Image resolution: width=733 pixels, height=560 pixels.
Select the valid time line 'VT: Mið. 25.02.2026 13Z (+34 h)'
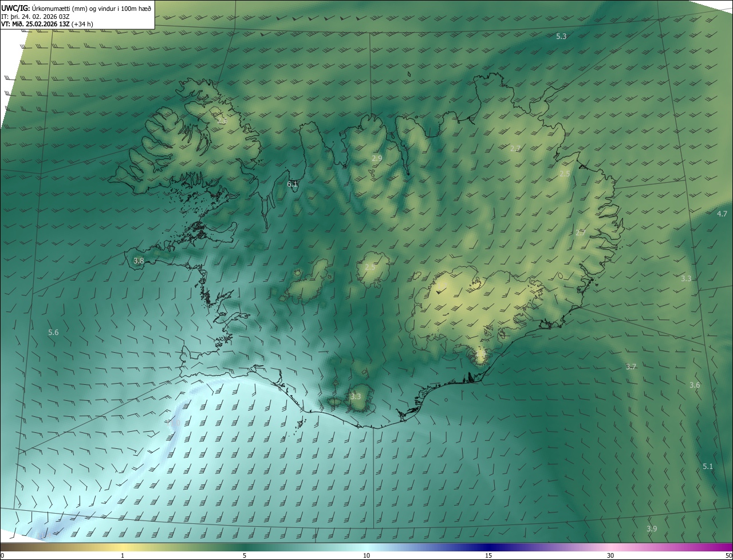click(x=46, y=24)
